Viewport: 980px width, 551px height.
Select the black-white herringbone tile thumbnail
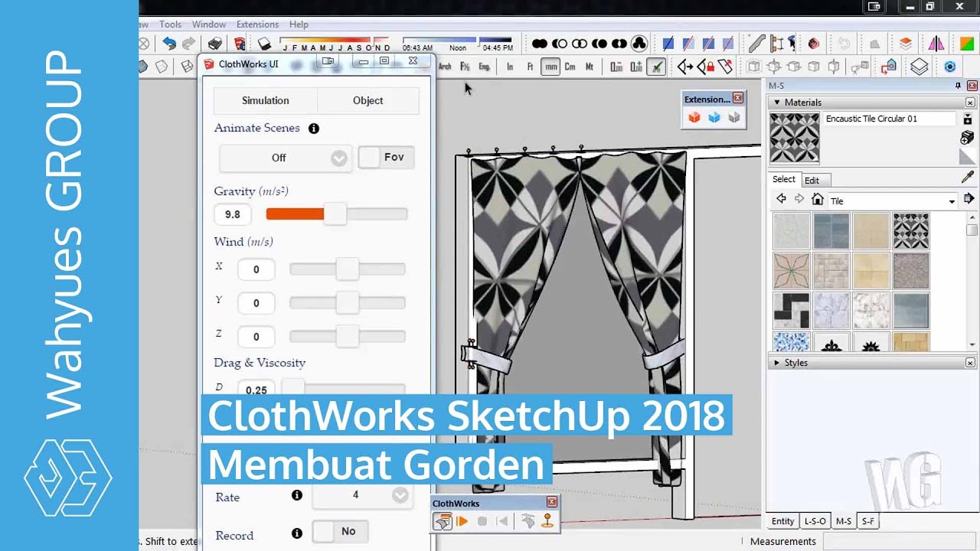click(x=791, y=310)
